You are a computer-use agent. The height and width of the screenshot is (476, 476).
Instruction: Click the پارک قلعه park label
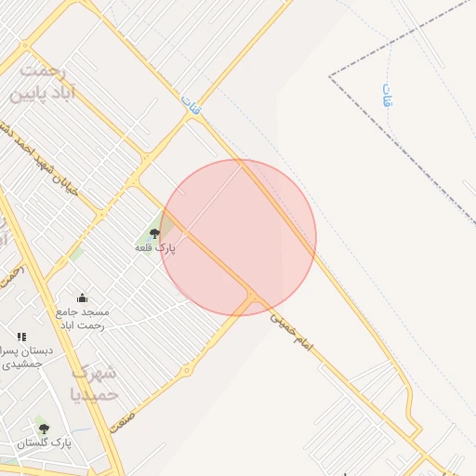point(155,248)
